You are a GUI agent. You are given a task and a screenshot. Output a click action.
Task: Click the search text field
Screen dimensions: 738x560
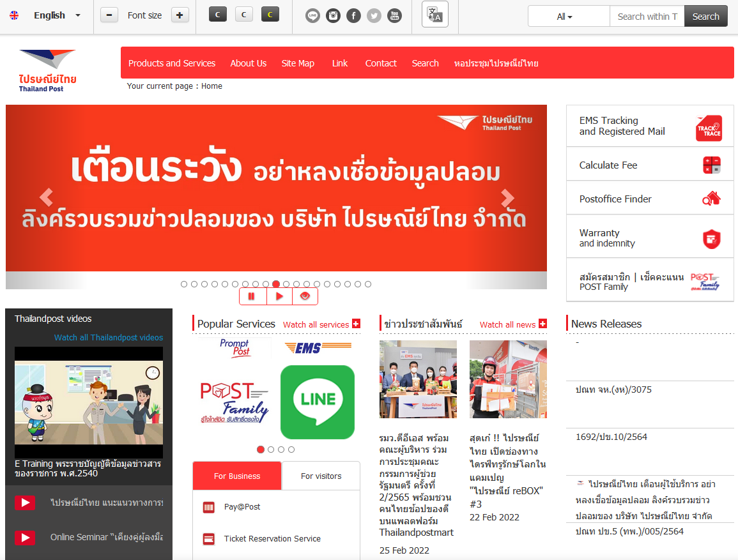(647, 17)
